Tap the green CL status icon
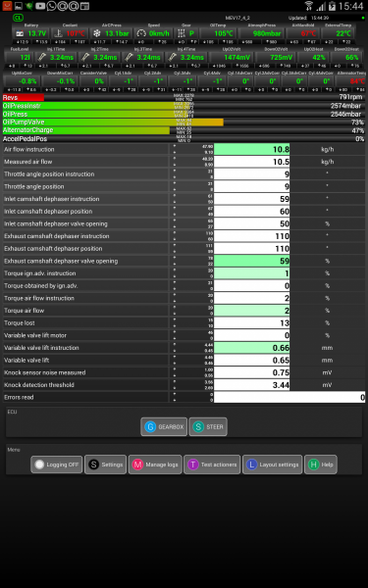Screen dimensions: 368x588 (18, 18)
